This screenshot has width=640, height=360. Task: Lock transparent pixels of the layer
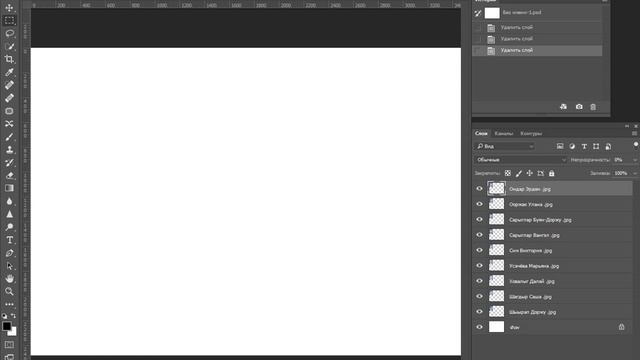507,173
